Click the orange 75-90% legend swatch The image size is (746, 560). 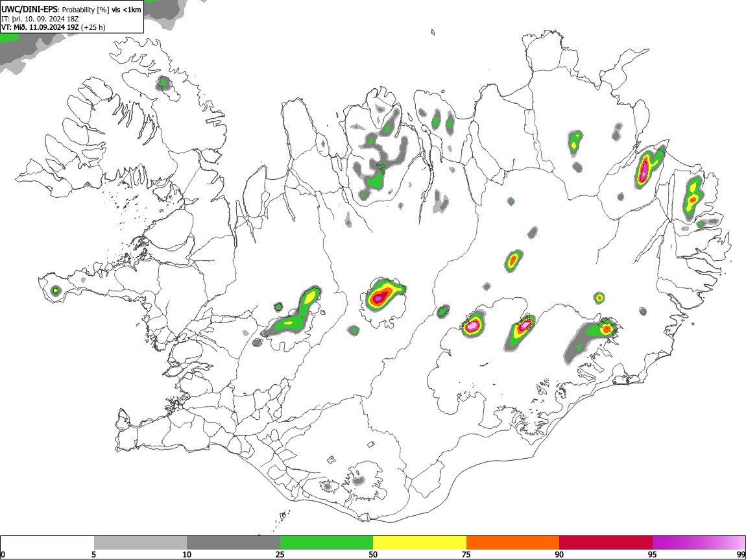click(513, 542)
